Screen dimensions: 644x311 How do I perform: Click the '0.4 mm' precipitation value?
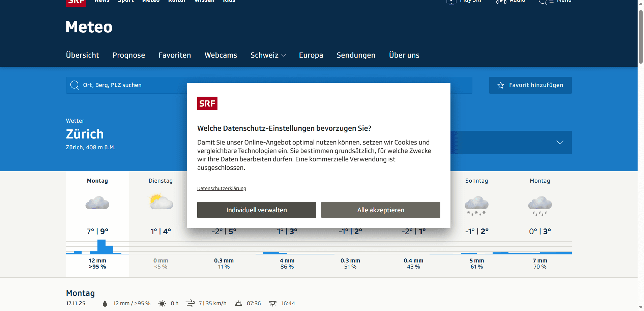pyautogui.click(x=414, y=261)
